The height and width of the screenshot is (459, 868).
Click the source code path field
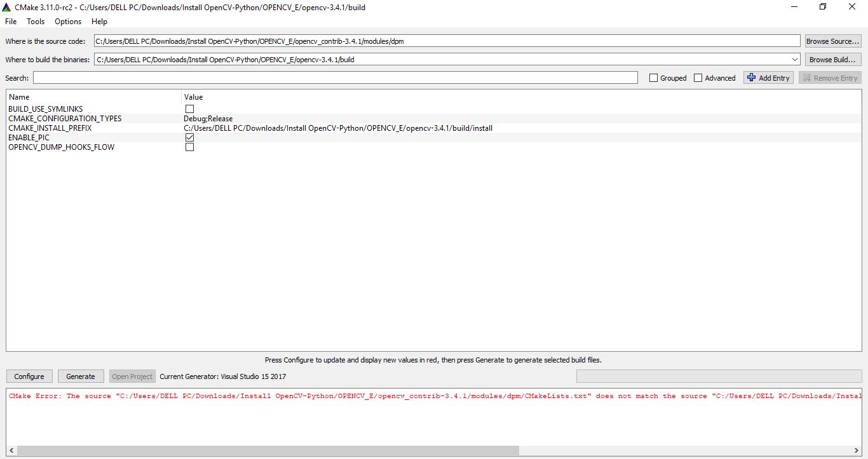click(x=447, y=41)
